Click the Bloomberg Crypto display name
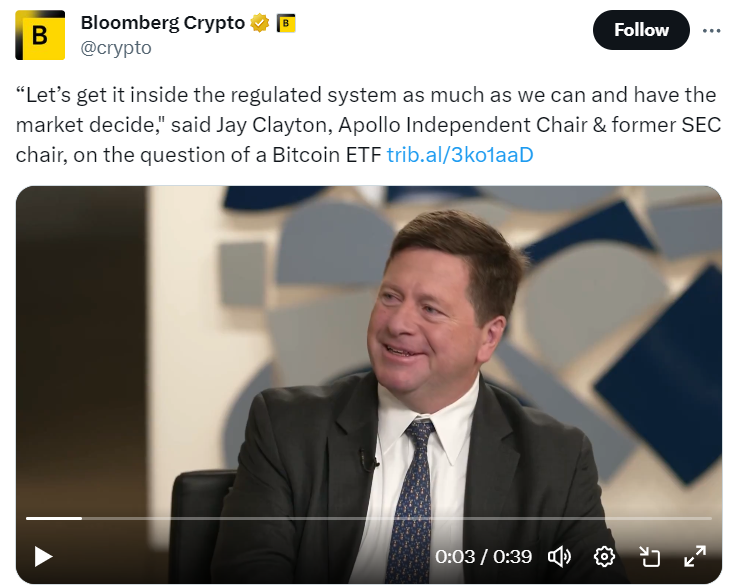 click(x=162, y=23)
